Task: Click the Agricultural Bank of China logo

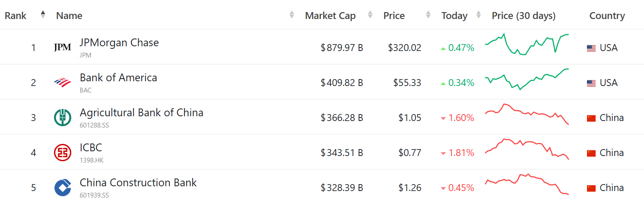Action: [63, 118]
